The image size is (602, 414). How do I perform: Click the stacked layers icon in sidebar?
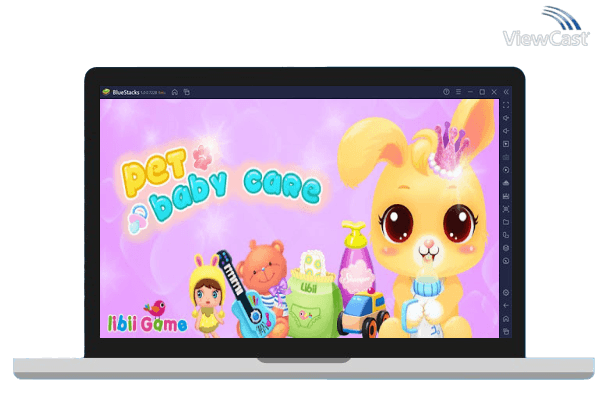[506, 248]
